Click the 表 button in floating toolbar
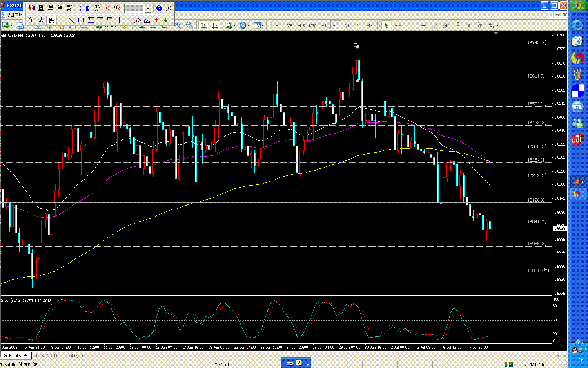This screenshot has width=588, height=368. (42, 20)
